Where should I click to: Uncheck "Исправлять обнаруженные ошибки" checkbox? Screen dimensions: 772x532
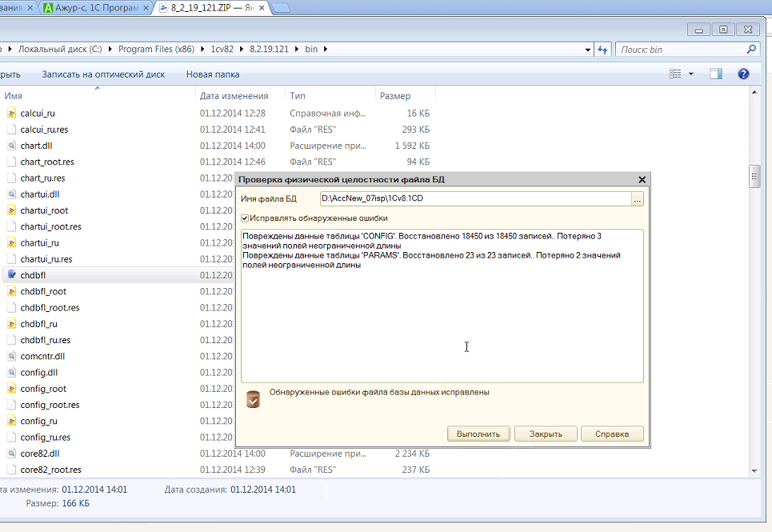click(245, 218)
